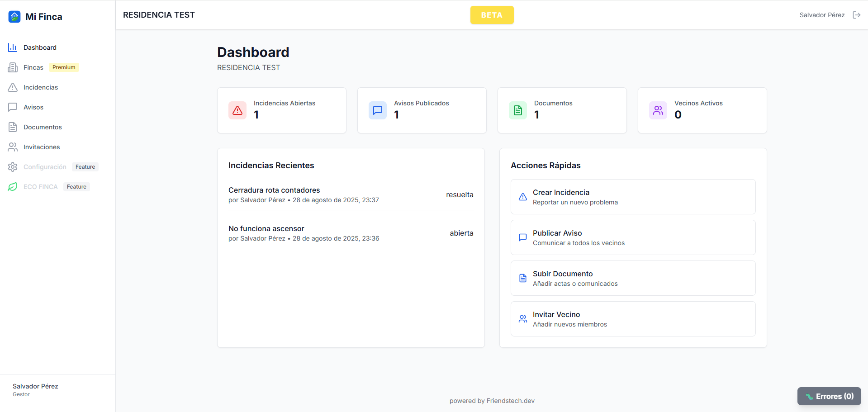Select the Publicar Aviso quick action
The width and height of the screenshot is (868, 412).
[632, 237]
